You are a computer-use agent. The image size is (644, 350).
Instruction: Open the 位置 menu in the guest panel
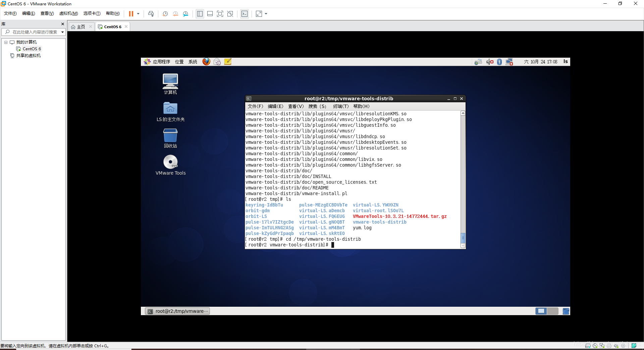(x=179, y=62)
